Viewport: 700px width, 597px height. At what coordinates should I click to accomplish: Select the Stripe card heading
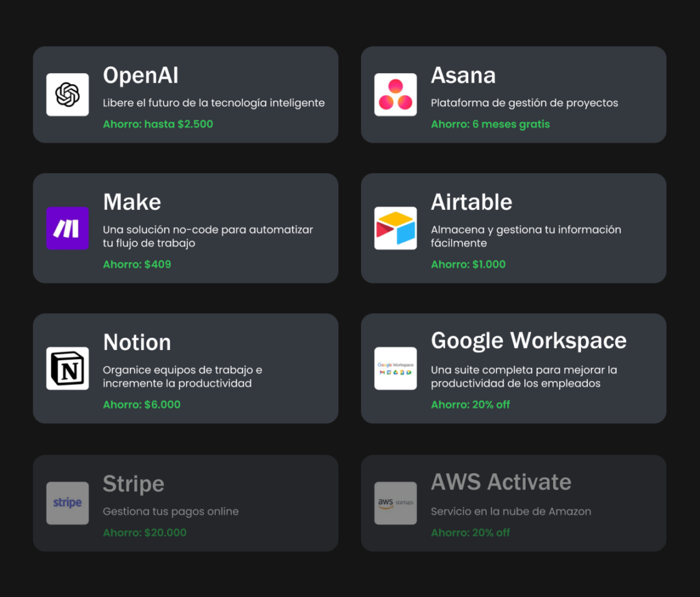pos(133,484)
